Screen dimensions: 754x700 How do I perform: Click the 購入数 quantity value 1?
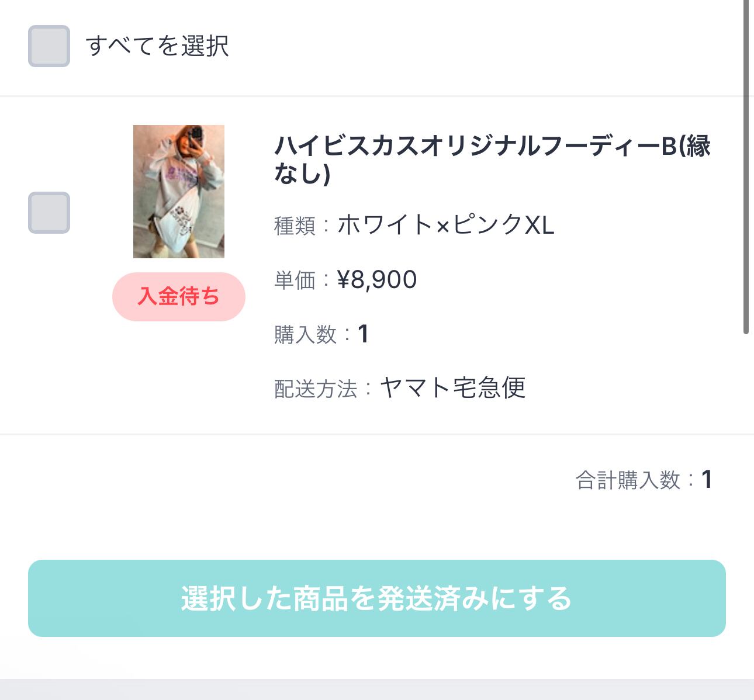[x=363, y=334]
